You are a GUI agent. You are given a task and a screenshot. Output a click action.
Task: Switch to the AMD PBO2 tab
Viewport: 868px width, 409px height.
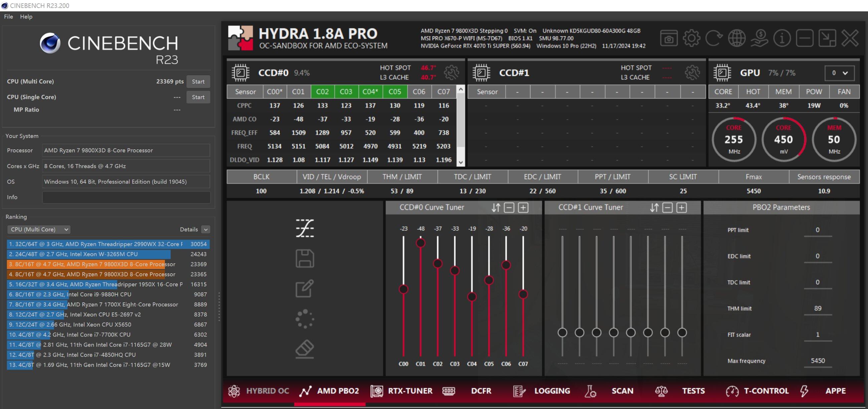click(329, 391)
